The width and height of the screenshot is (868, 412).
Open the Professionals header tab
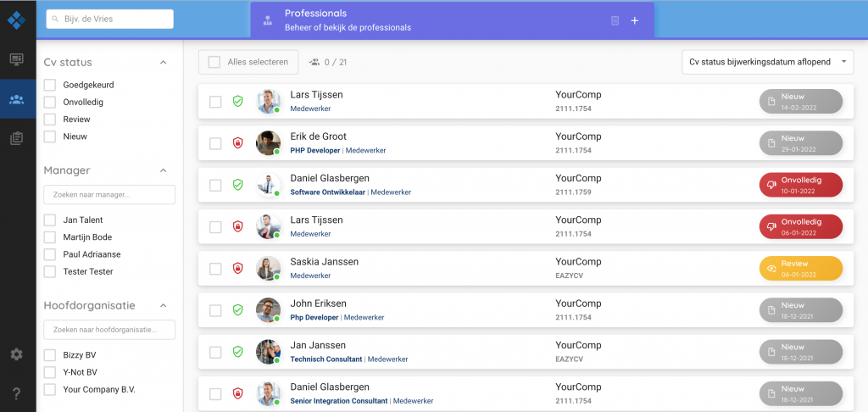(452, 20)
